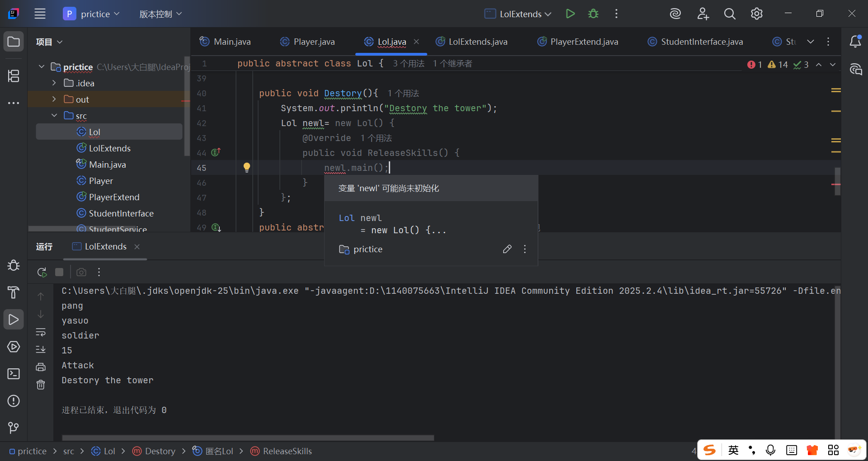Open Search Everywhere magnifier
Image resolution: width=868 pixels, height=461 pixels.
(x=730, y=14)
